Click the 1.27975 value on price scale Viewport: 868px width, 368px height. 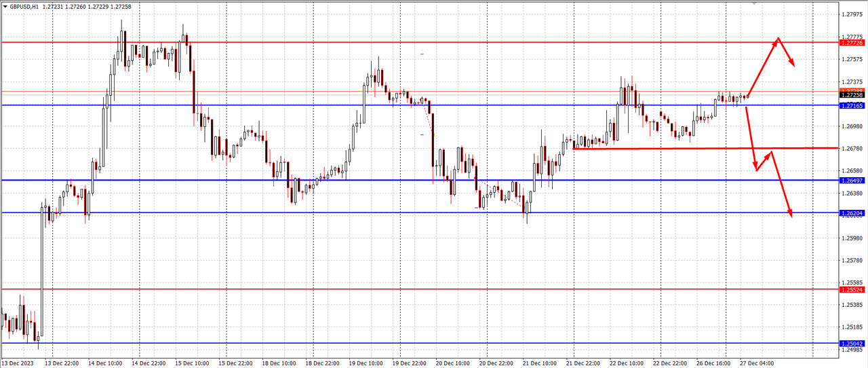[852, 14]
